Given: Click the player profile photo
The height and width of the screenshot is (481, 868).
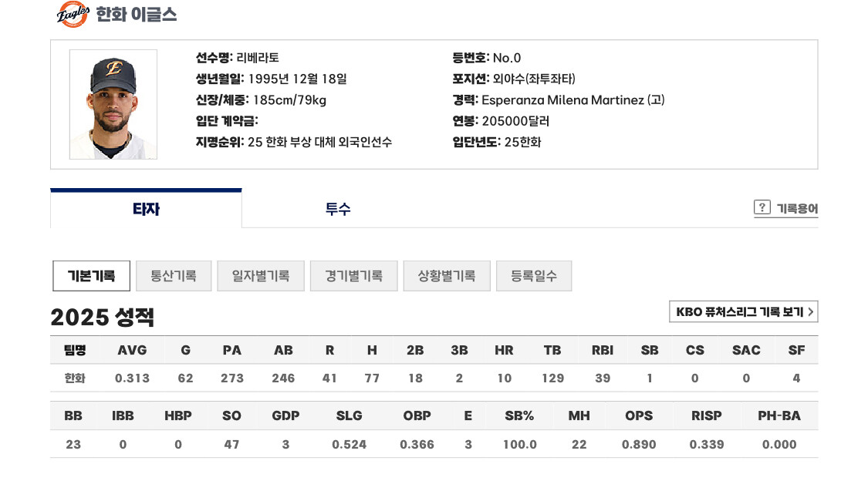Looking at the screenshot, I should click(x=113, y=105).
